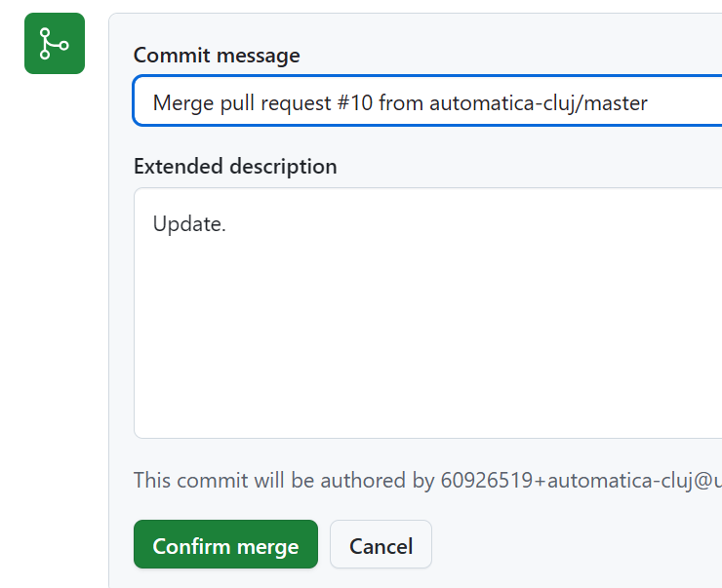
Task: Place cursor on 'pull request' in commit message
Action: (x=275, y=103)
